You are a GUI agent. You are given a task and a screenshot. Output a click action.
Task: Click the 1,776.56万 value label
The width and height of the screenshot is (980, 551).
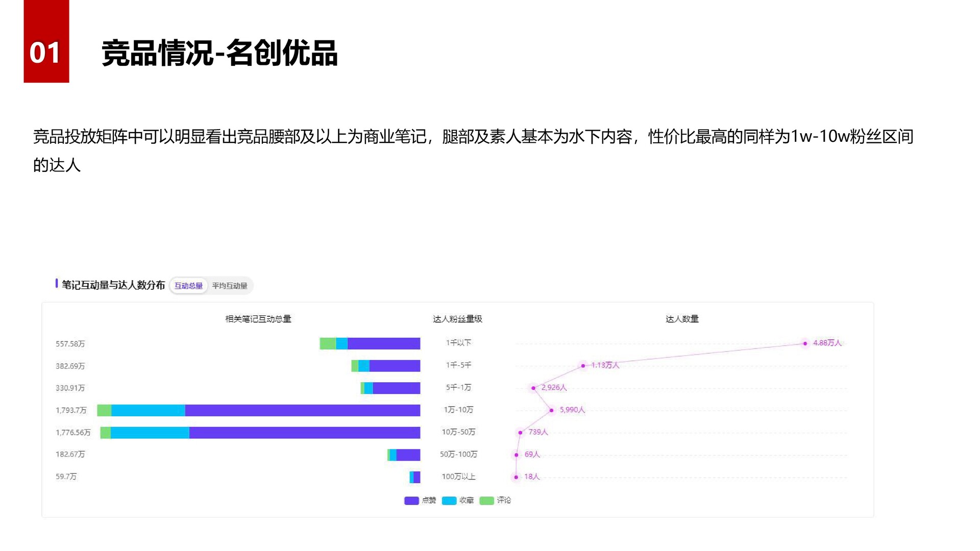tap(73, 433)
